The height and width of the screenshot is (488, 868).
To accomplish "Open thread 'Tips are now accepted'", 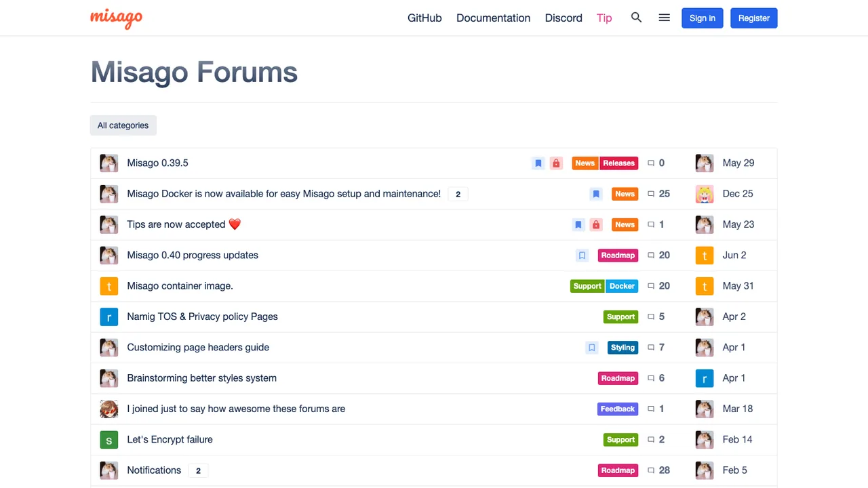I will pos(184,224).
